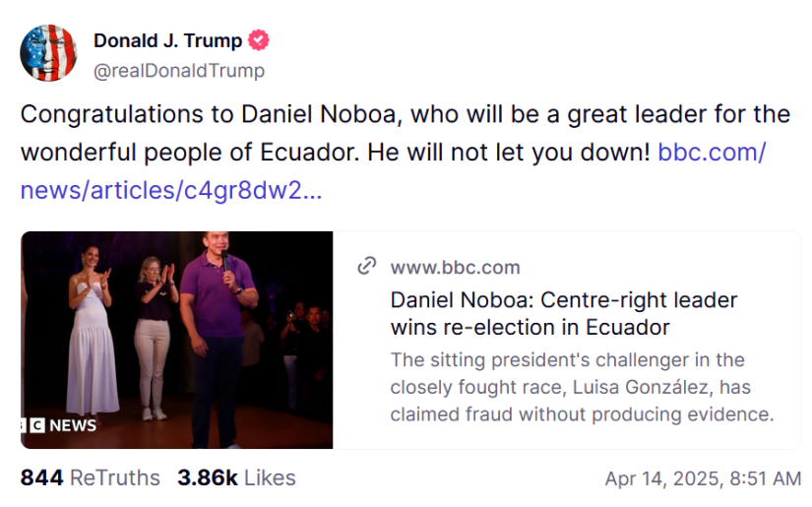This screenshot has width=812, height=507.
Task: Click "wins re-election in Ecuador" headline line
Action: [x=530, y=327]
